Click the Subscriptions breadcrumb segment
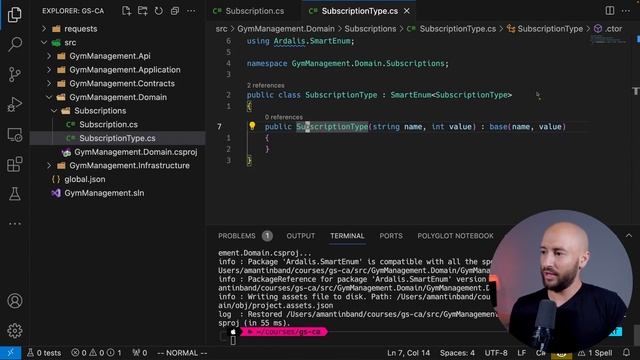This screenshot has width=640, height=360. pos(370,29)
